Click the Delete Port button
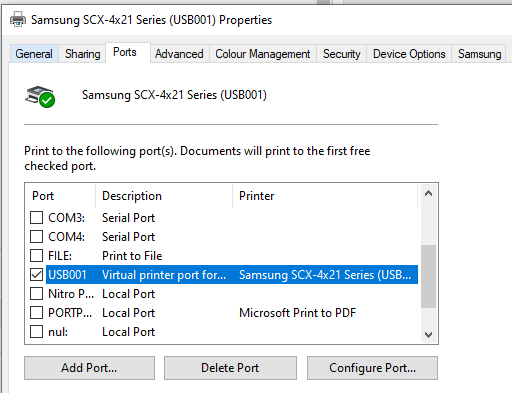Image resolution: width=512 pixels, height=393 pixels. [230, 368]
